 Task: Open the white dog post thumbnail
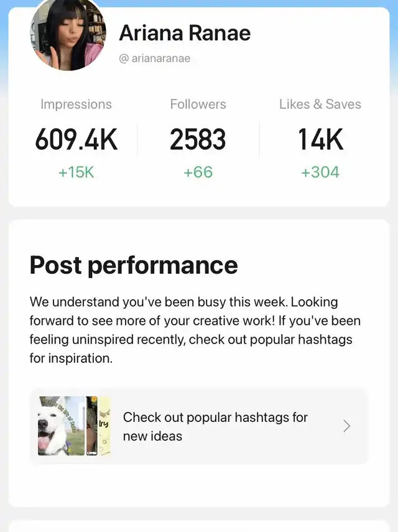pos(61,426)
